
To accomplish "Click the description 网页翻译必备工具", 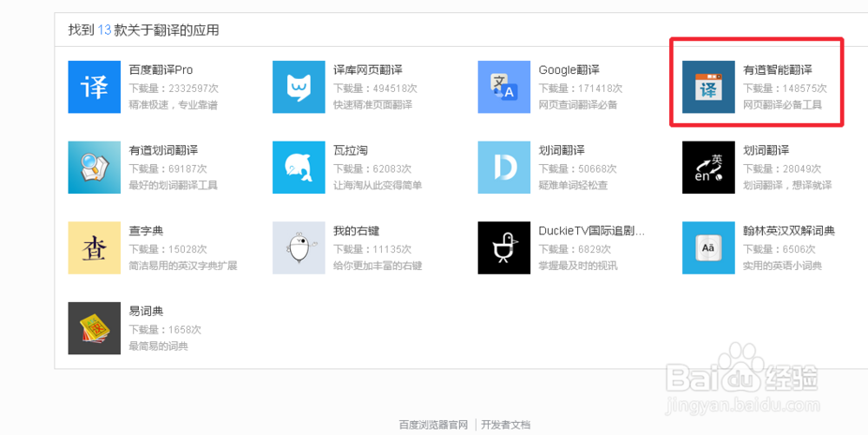I will pyautogui.click(x=782, y=104).
